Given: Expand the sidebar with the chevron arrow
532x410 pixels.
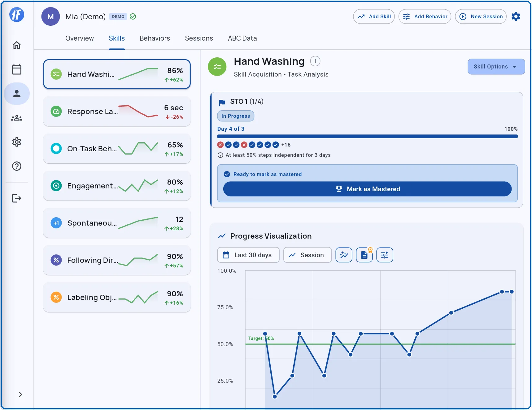Looking at the screenshot, I should [20, 395].
